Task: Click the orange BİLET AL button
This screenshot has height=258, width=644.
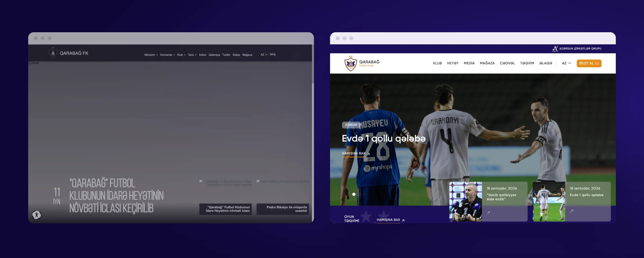Action: 589,63
